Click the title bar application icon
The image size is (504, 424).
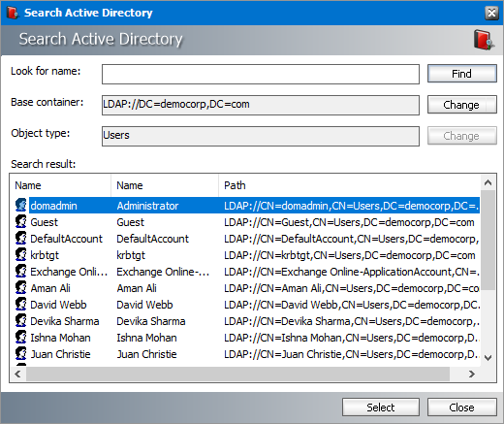click(13, 13)
